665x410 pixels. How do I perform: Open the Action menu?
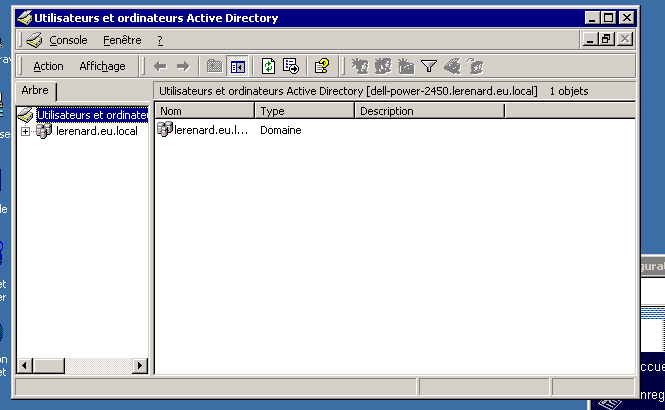pyautogui.click(x=48, y=66)
